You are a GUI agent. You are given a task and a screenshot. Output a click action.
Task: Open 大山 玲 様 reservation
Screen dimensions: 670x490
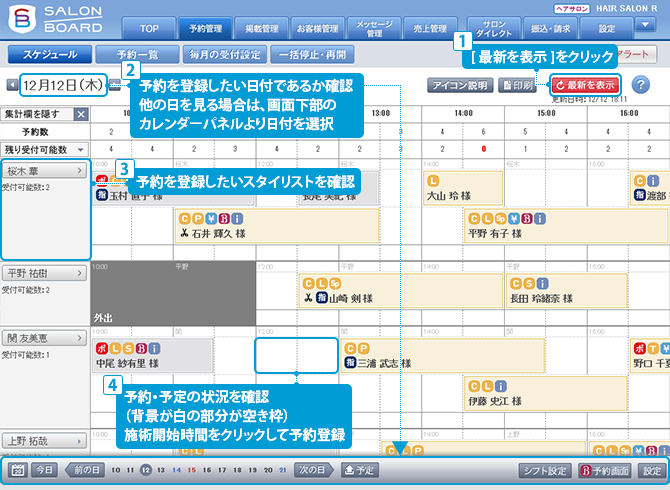(x=463, y=188)
